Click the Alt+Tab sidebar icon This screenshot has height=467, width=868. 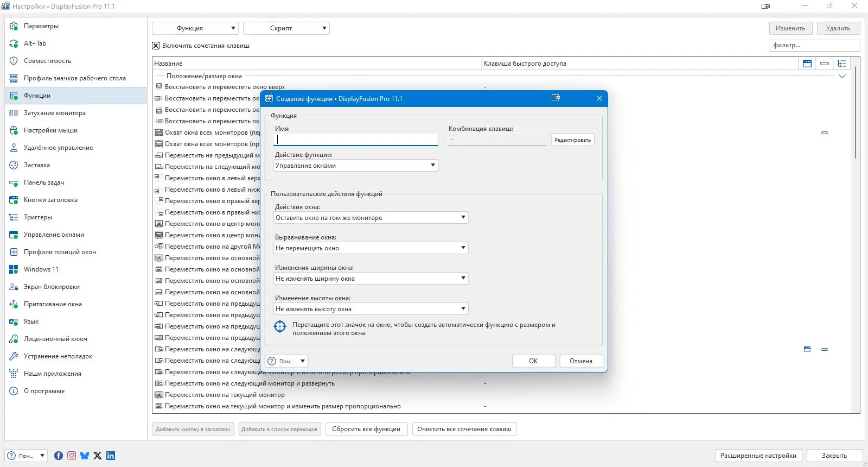click(14, 43)
